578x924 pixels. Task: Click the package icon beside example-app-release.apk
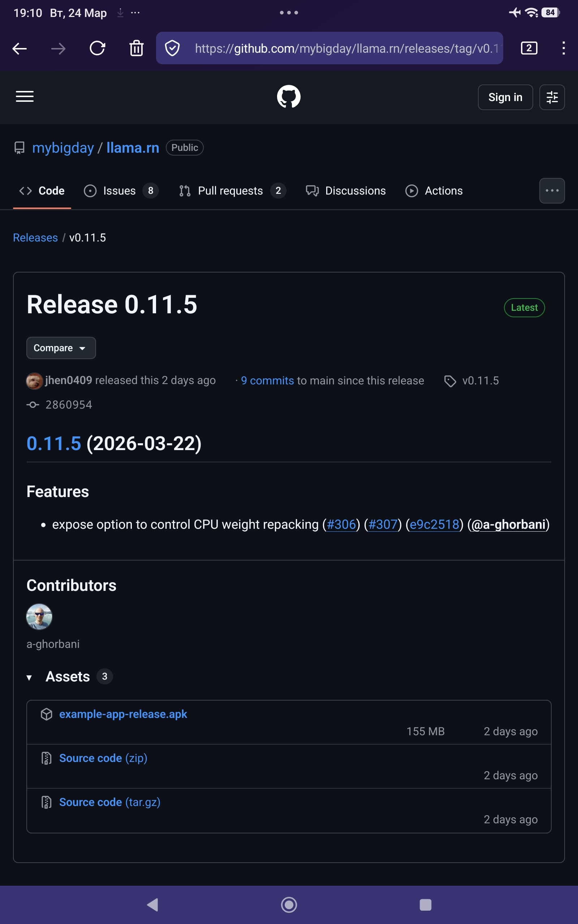(46, 714)
